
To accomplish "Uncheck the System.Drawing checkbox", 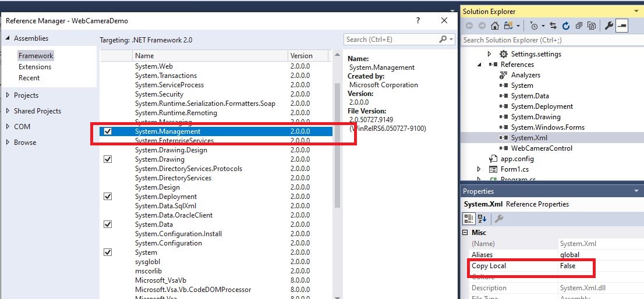I will click(108, 159).
